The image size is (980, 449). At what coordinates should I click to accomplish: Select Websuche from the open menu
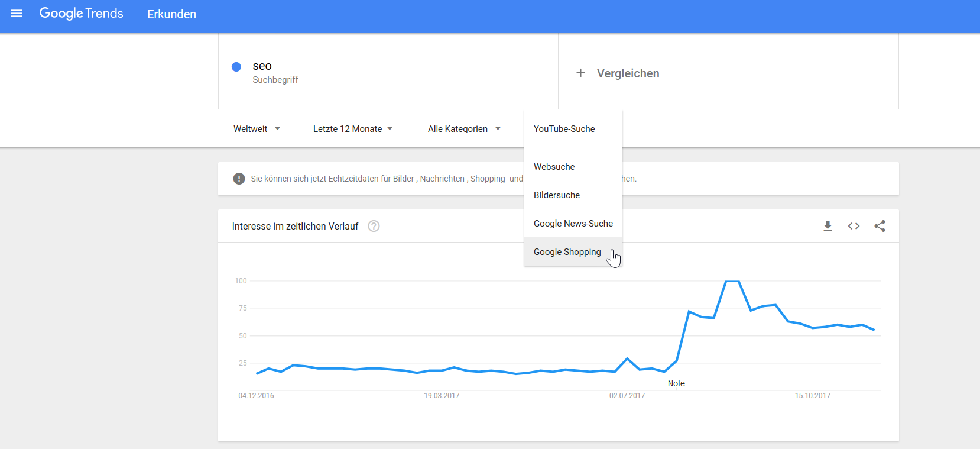tap(554, 166)
